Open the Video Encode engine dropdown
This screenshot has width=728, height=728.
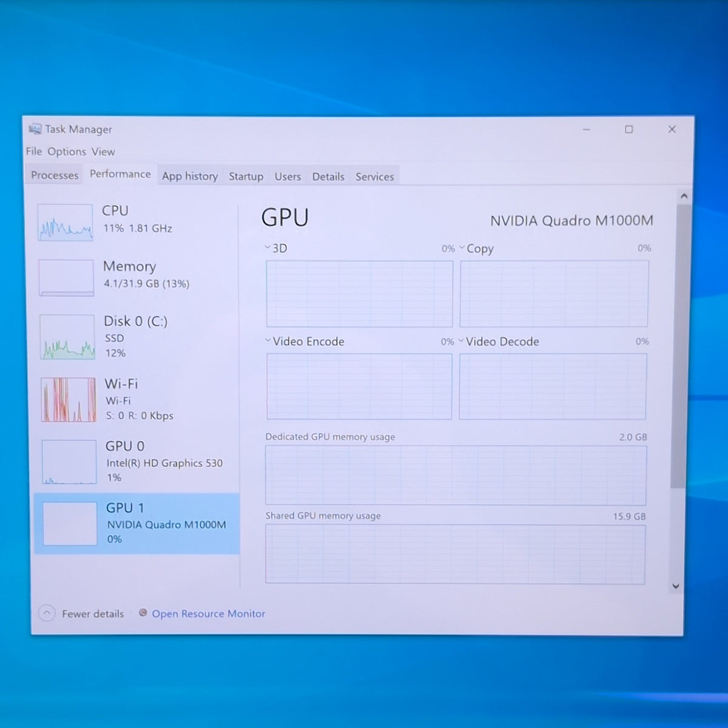click(268, 340)
